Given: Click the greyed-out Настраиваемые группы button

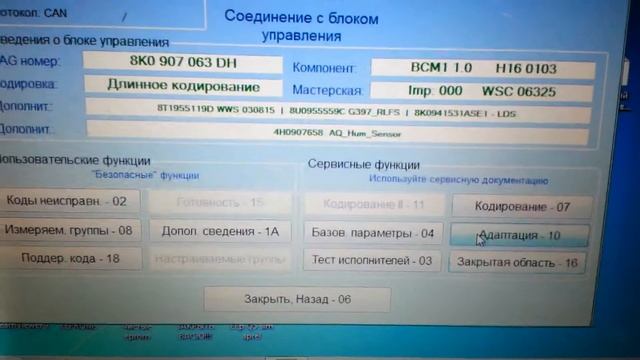Looking at the screenshot, I should point(220,259).
